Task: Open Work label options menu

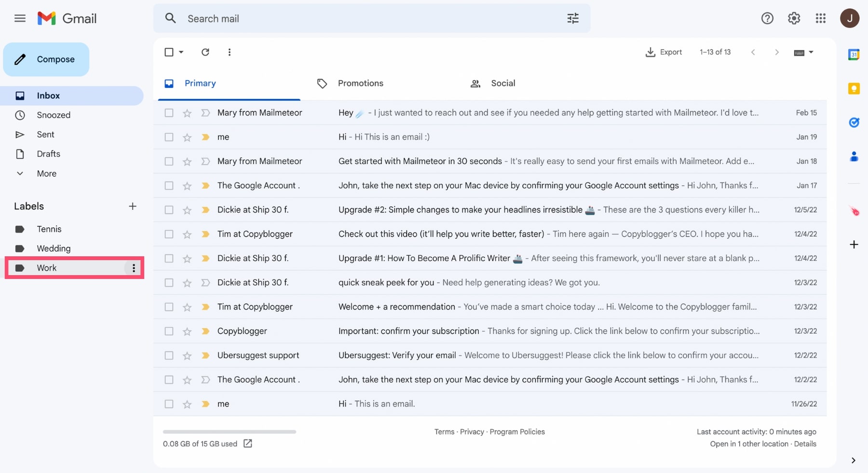Action: pos(134,268)
